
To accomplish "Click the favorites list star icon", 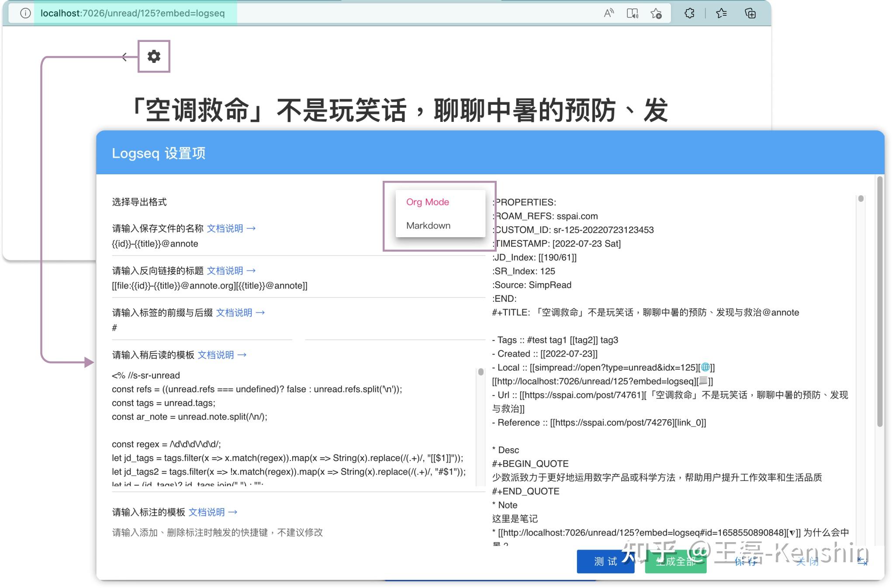I will tap(721, 13).
